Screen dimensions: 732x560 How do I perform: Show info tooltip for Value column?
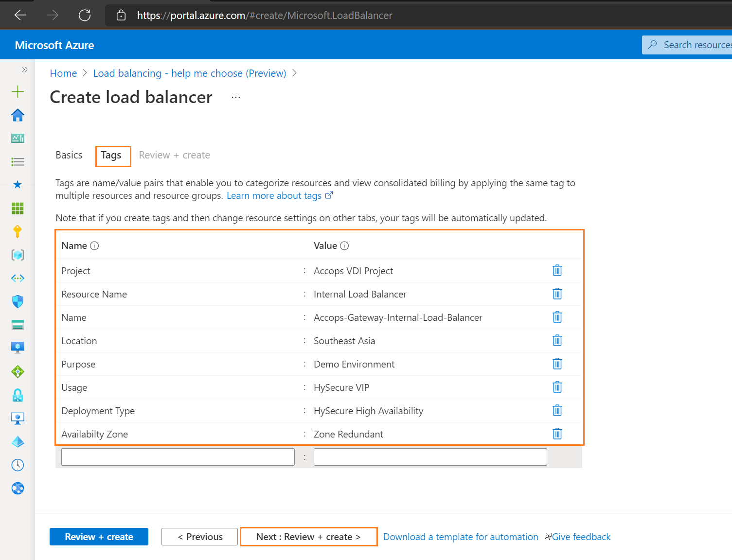(344, 246)
